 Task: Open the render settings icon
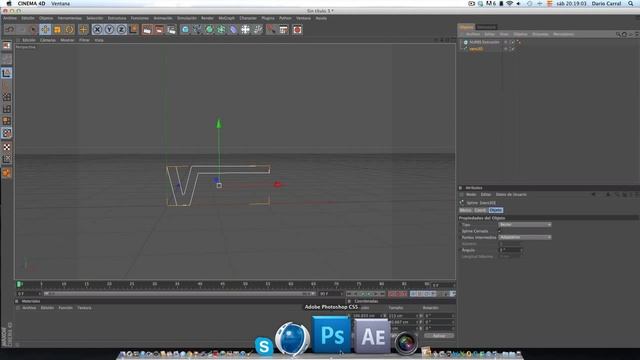coord(171,29)
